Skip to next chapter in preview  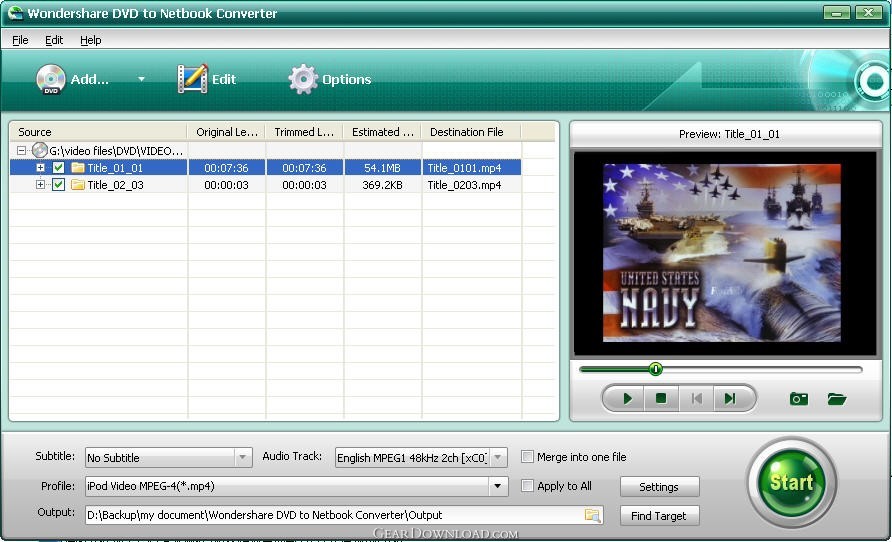tap(730, 398)
